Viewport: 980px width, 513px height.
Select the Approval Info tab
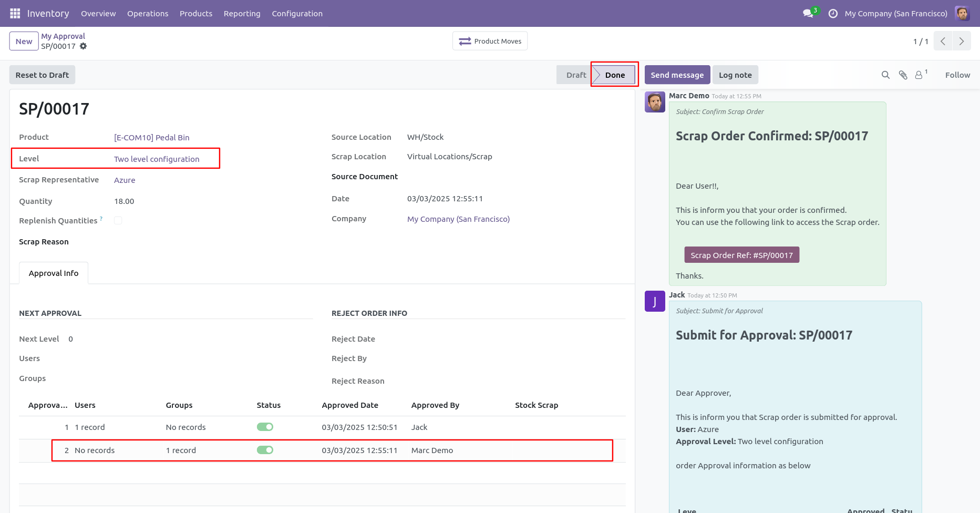54,273
